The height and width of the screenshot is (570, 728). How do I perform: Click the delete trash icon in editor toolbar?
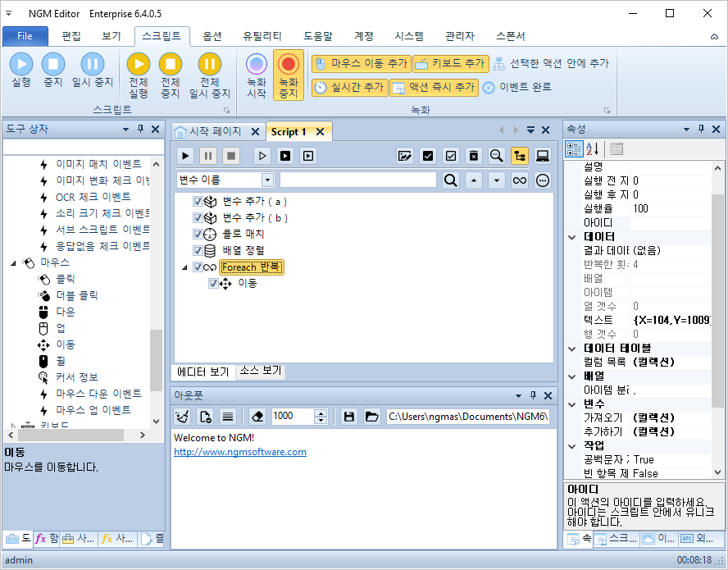pyautogui.click(x=473, y=156)
